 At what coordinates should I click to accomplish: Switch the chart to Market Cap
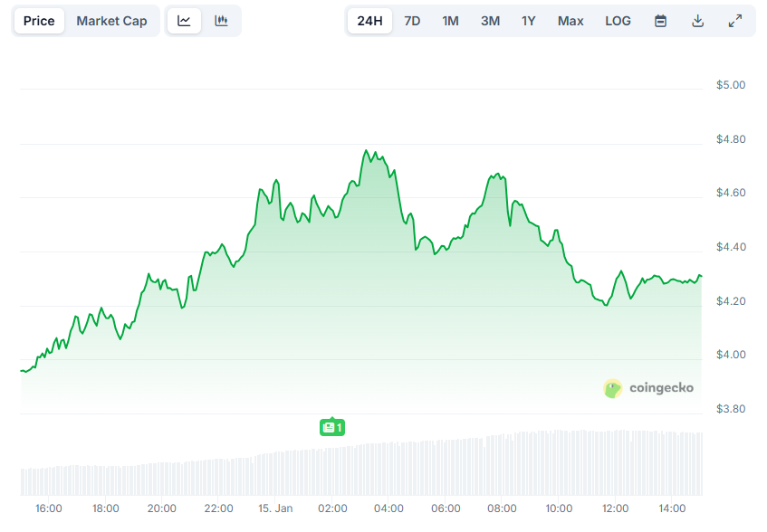111,20
